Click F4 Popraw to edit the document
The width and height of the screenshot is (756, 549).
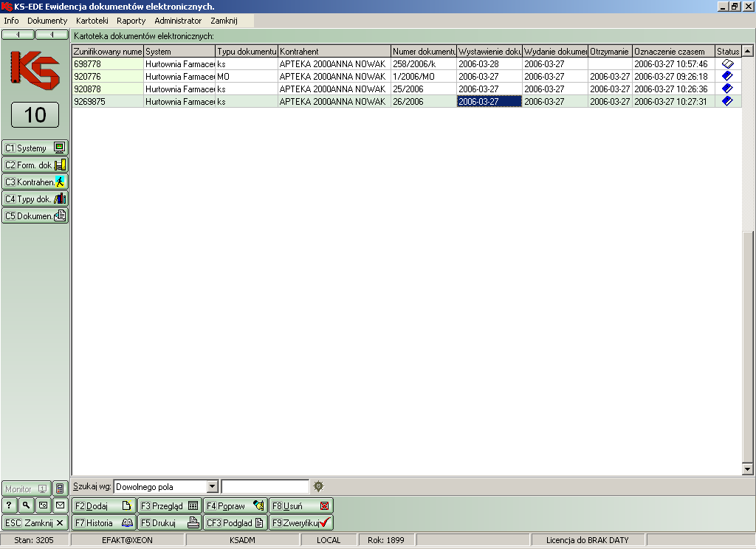236,505
